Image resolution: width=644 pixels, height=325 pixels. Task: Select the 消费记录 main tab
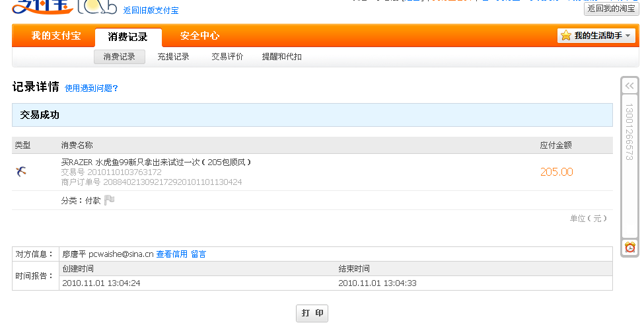[x=127, y=37]
